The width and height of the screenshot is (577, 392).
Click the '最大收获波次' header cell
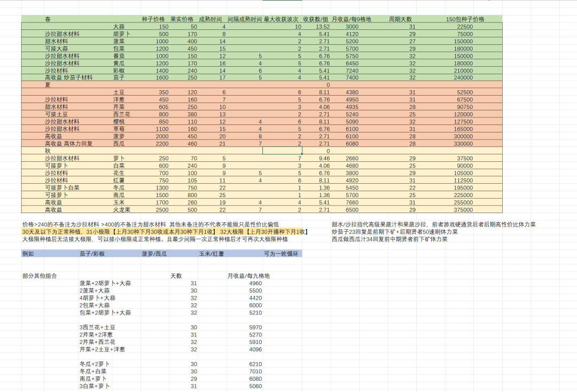pyautogui.click(x=281, y=19)
